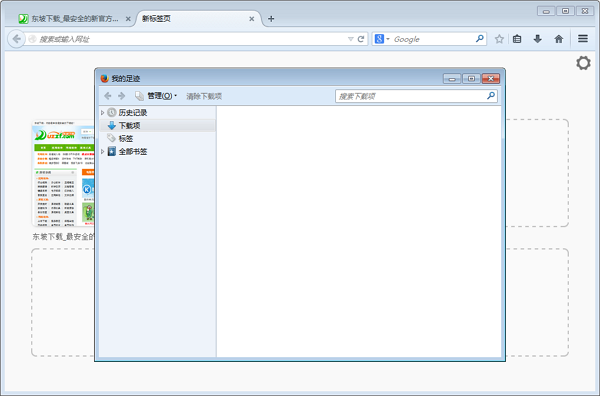Open the downloads arrow in toolbar
This screenshot has width=600, height=396.
pyautogui.click(x=538, y=39)
